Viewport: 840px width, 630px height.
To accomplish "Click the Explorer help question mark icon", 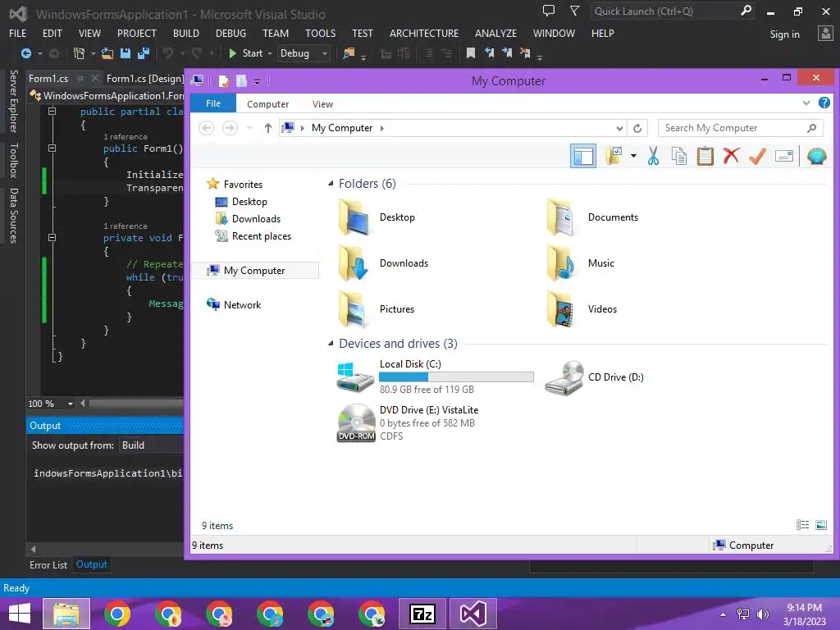I will coord(824,103).
